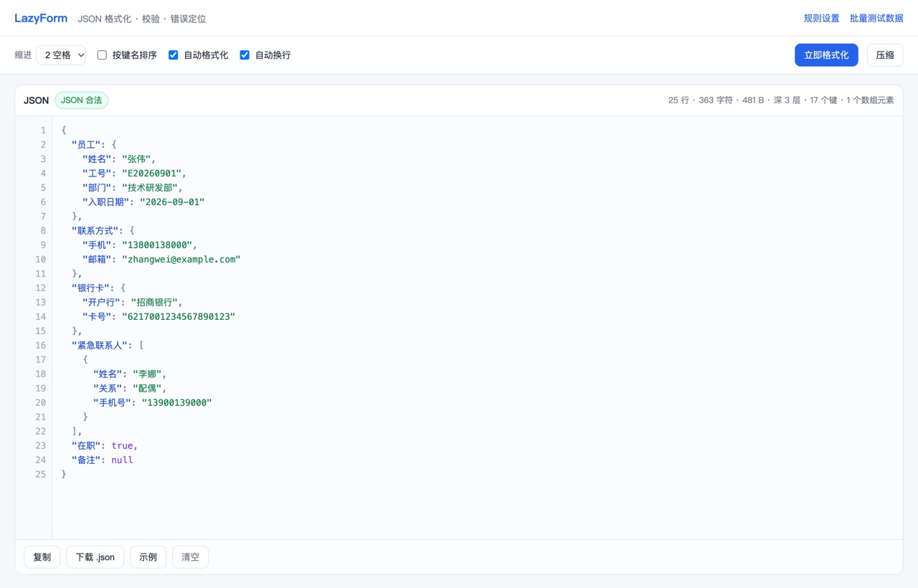The width and height of the screenshot is (918, 588).
Task: Open 规则设置 link
Action: tap(821, 19)
